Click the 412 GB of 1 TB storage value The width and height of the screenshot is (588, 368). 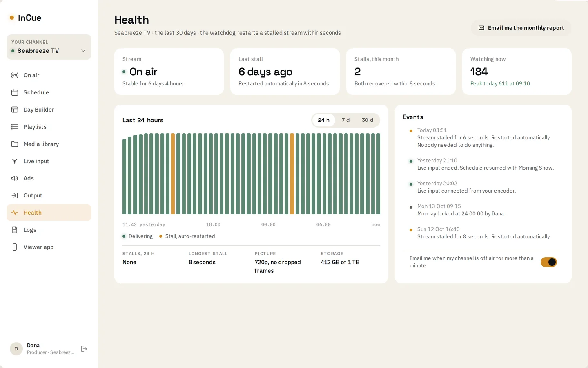pos(340,262)
